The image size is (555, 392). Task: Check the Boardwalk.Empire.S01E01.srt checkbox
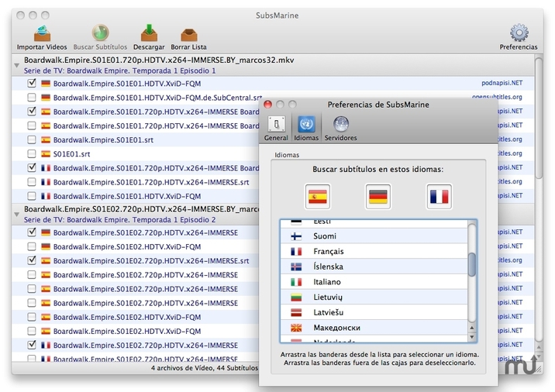32,139
